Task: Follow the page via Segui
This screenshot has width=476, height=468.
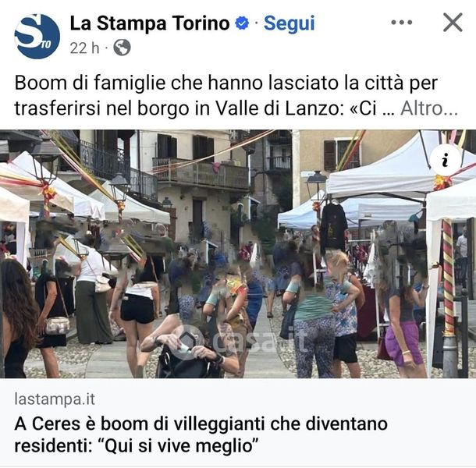Action: point(289,23)
